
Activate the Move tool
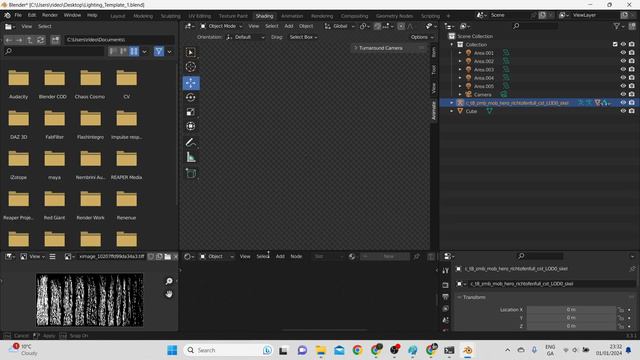(x=191, y=83)
